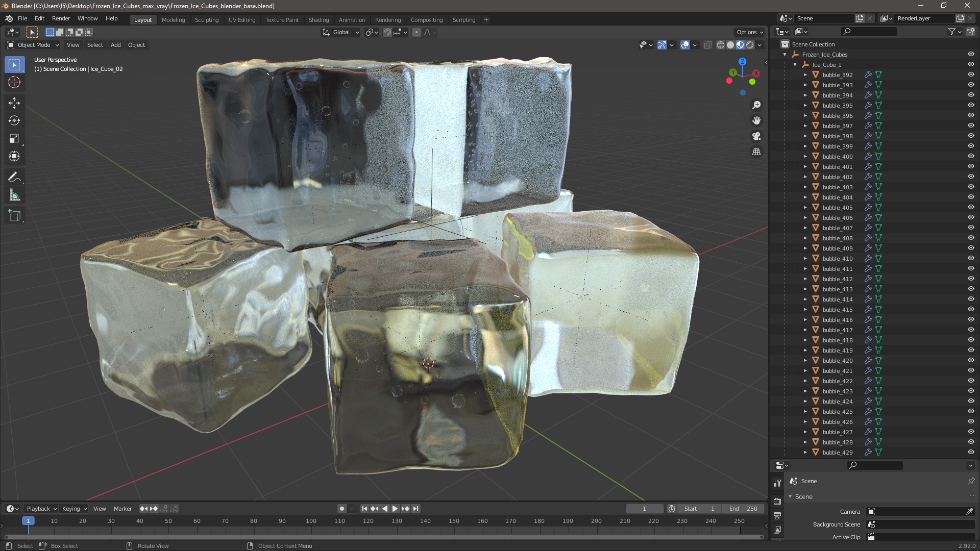This screenshot has height=551, width=980.
Task: Collapse the Frozen_Ice_Cubes collection
Action: (x=785, y=55)
